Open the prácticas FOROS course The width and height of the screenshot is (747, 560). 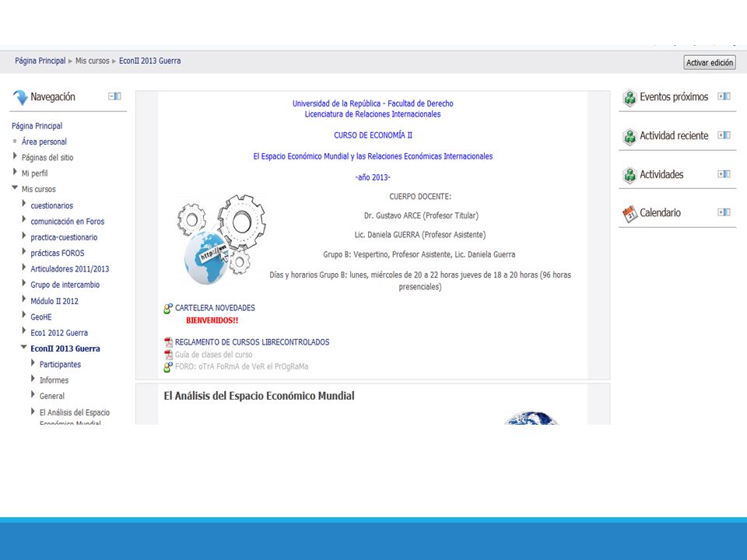point(57,254)
